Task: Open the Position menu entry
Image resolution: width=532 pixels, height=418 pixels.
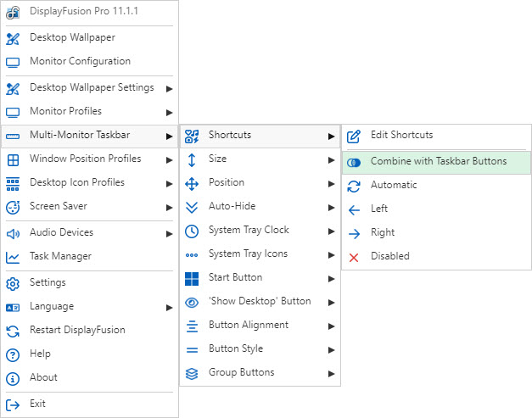Action: pos(260,184)
